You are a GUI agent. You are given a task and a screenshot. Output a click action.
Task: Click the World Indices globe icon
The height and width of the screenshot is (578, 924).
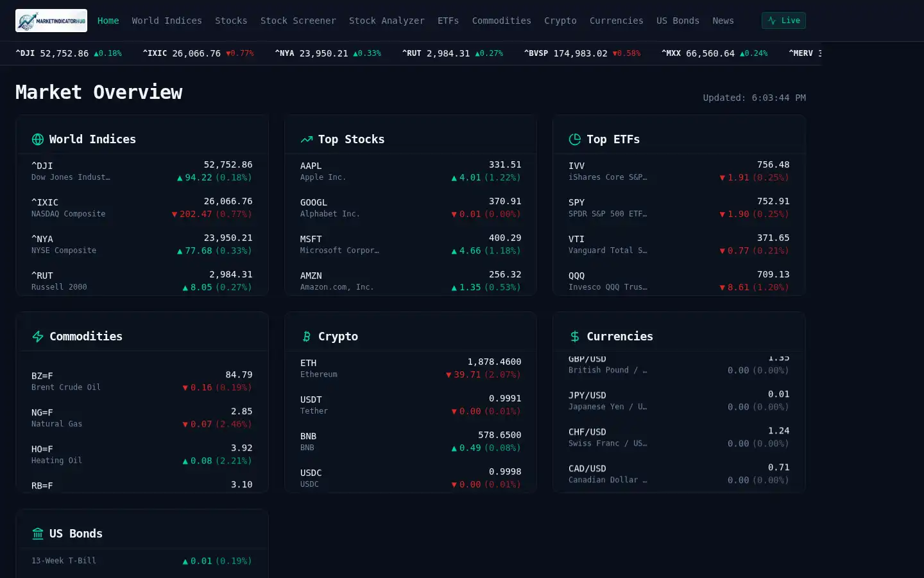coord(38,139)
